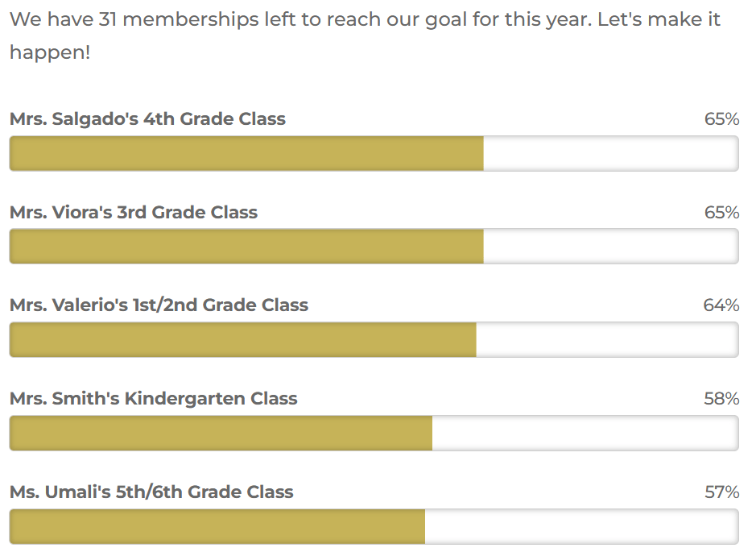The image size is (756, 552).
Task: Click the empty white part of Mrs. Salgado's bar
Action: point(610,153)
